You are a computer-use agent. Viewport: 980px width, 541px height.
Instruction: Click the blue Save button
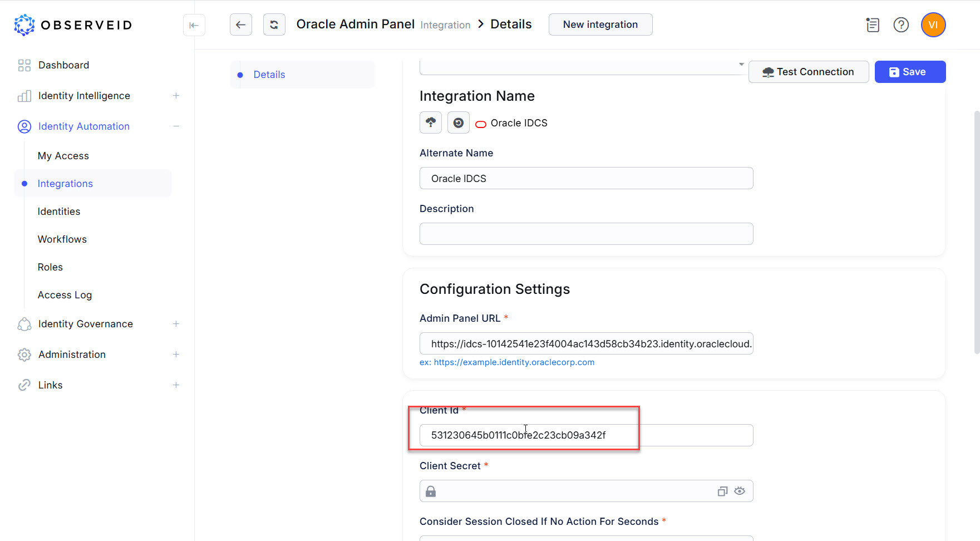[909, 72]
